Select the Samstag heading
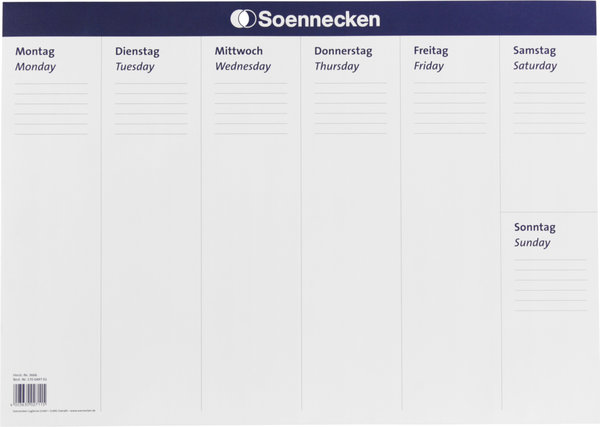 (x=534, y=50)
